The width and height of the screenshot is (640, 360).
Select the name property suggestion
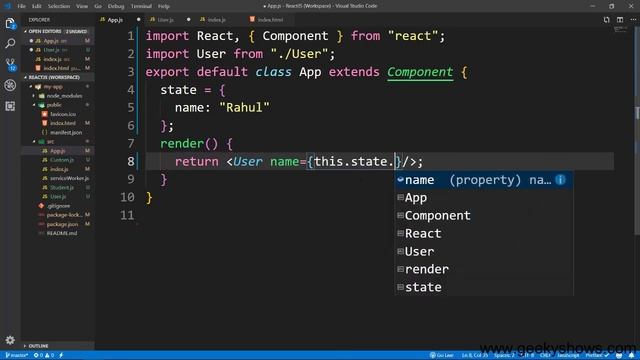tap(484, 180)
